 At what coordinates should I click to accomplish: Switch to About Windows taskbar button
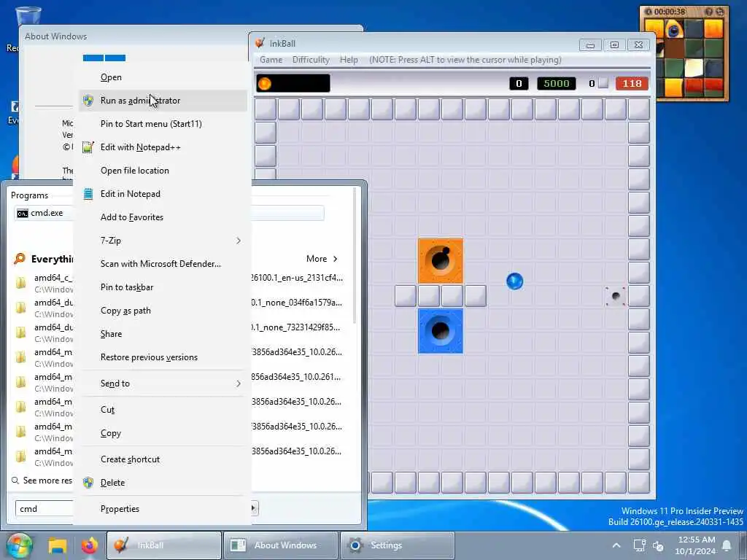(281, 545)
